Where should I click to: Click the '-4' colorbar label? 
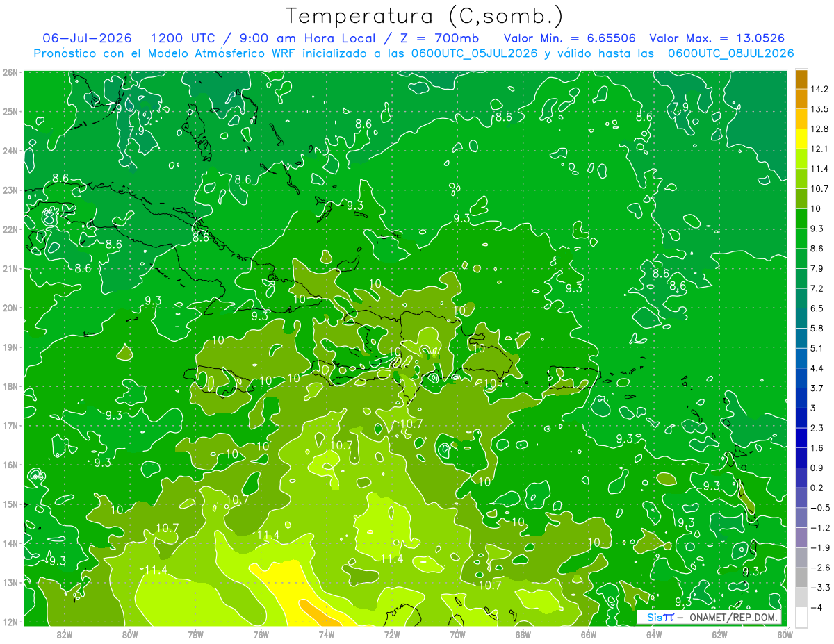pos(817,607)
